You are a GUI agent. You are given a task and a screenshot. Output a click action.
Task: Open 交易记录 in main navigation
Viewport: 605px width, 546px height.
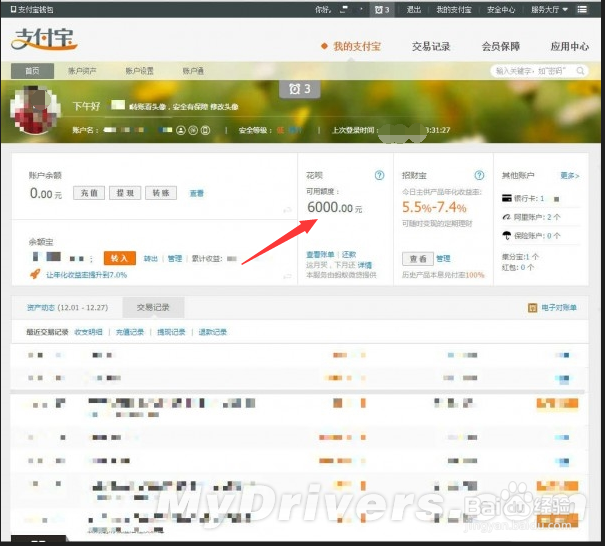pyautogui.click(x=431, y=47)
